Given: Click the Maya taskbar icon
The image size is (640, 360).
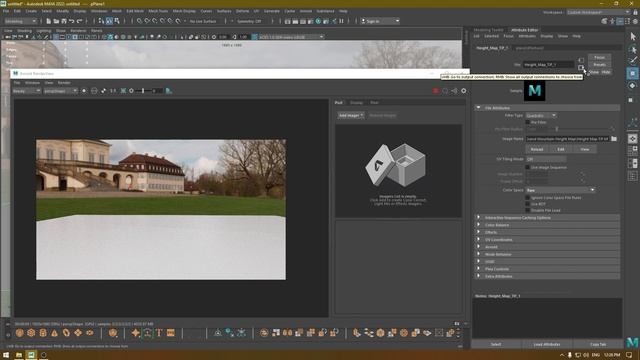Looking at the screenshot, I should 31,355.
